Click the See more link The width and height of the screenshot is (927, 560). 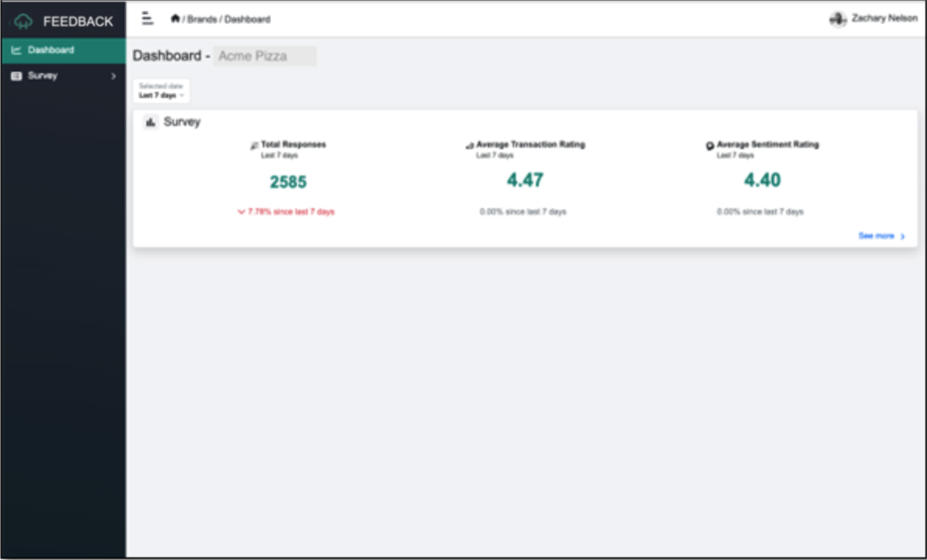pos(876,236)
